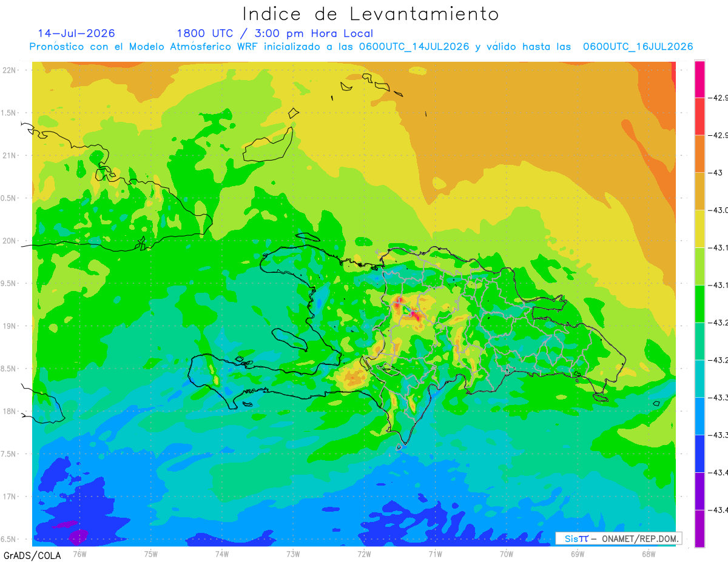Click latitude label "18N"
This screenshot has height=562, width=728.
coord(10,411)
